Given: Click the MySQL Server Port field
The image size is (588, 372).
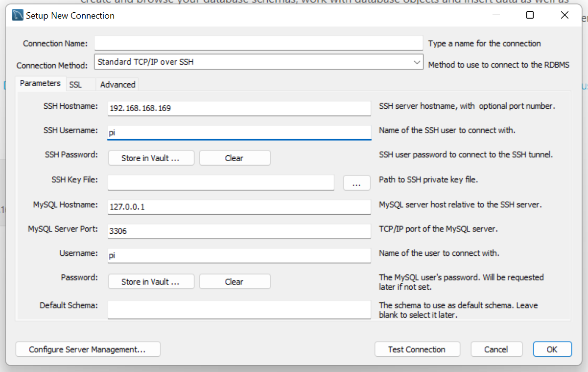Looking at the screenshot, I should pyautogui.click(x=239, y=231).
